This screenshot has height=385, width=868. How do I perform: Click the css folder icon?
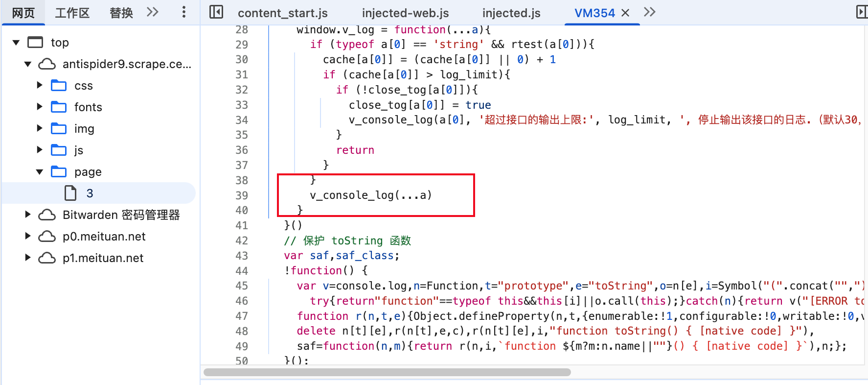point(59,86)
